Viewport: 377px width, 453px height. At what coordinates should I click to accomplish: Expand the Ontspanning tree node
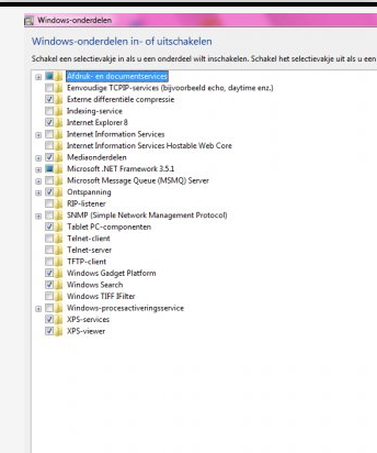(x=38, y=193)
